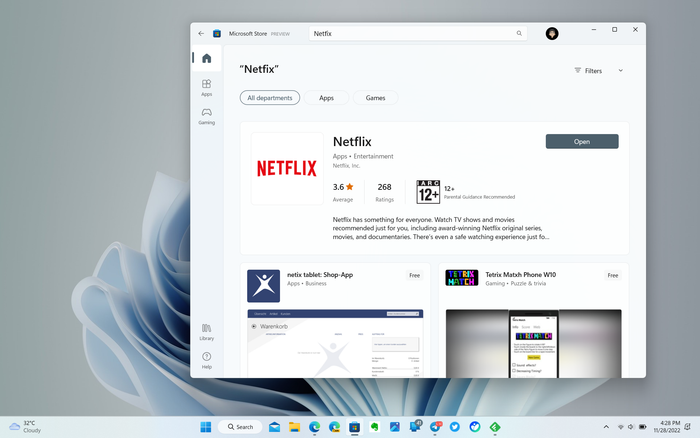
Task: Click the Store search box
Action: point(417,33)
